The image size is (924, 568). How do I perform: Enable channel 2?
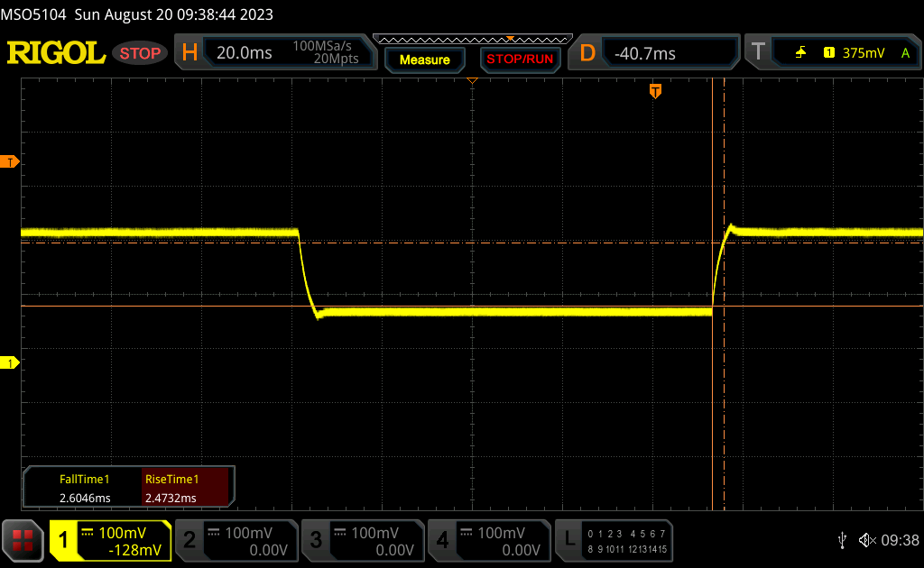tap(236, 540)
